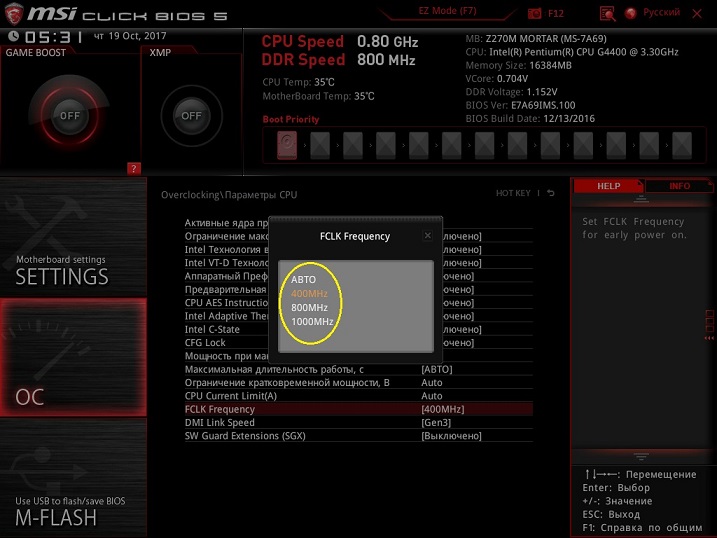Toggle the GAME BOOST knob
717x538 pixels.
pyautogui.click(x=69, y=115)
